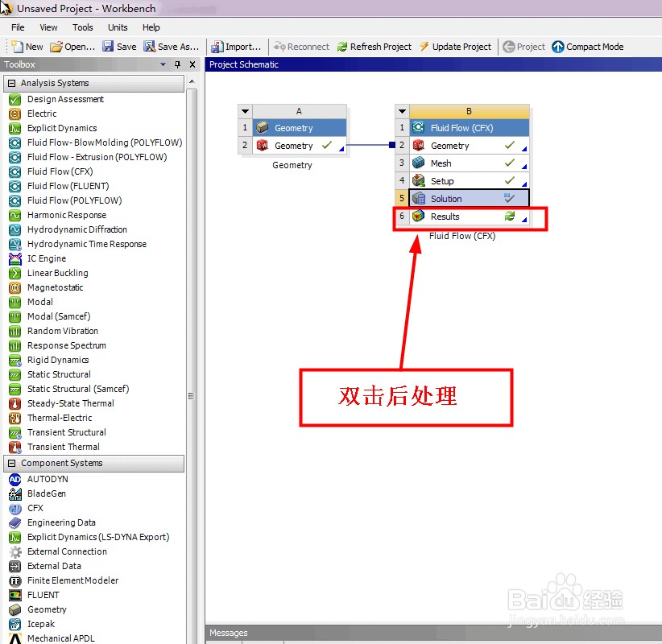This screenshot has width=662, height=644.
Task: Click the Messages bar
Action: (x=433, y=633)
